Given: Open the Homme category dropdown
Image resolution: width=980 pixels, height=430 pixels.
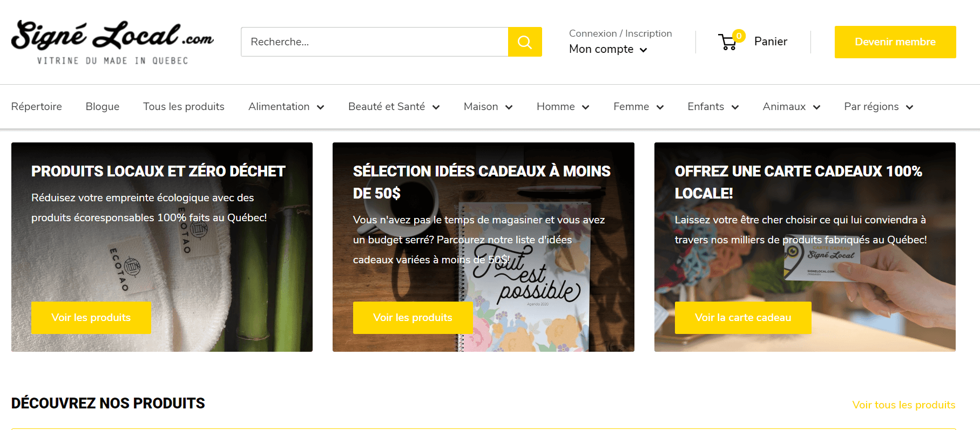Looking at the screenshot, I should [x=562, y=107].
